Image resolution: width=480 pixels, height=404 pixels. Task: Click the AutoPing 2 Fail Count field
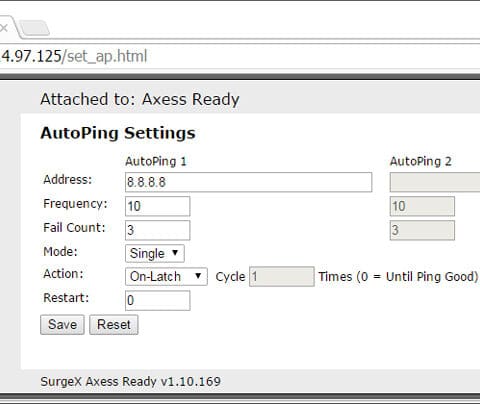422,230
